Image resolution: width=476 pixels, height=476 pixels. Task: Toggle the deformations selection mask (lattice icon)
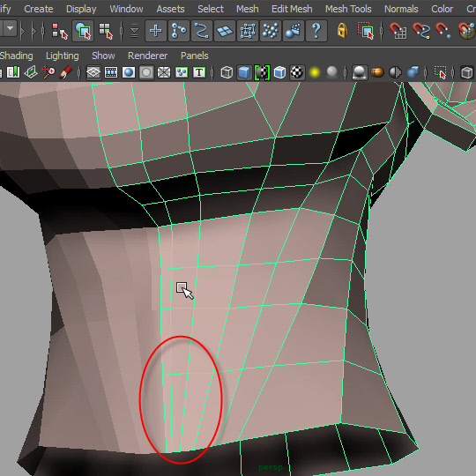[x=248, y=31]
